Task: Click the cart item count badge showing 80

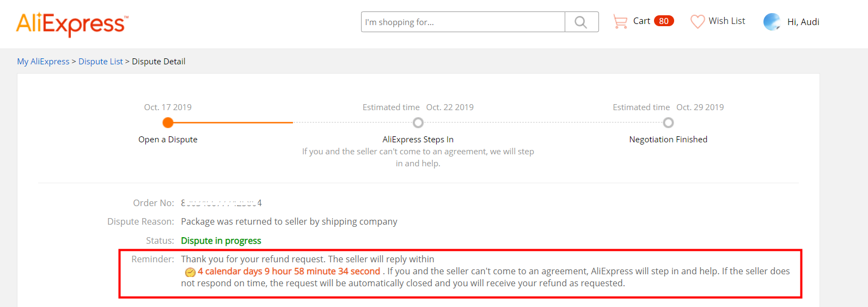Action: [664, 21]
